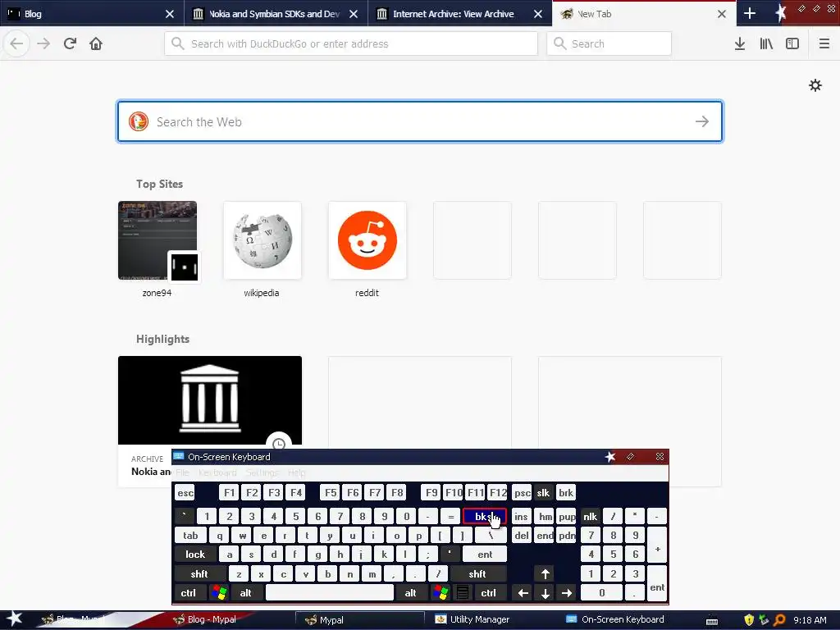Toggle the lock key on keyboard
This screenshot has height=630, width=840.
(x=195, y=555)
